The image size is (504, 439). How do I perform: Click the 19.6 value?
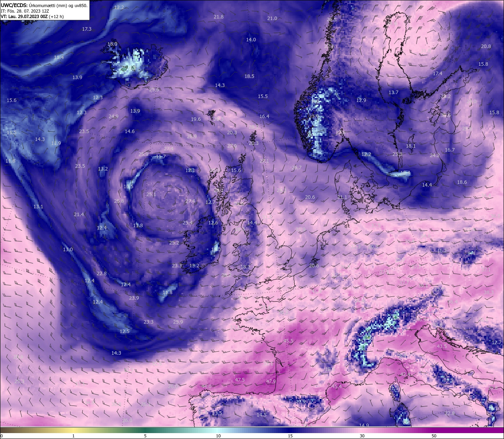point(196,119)
